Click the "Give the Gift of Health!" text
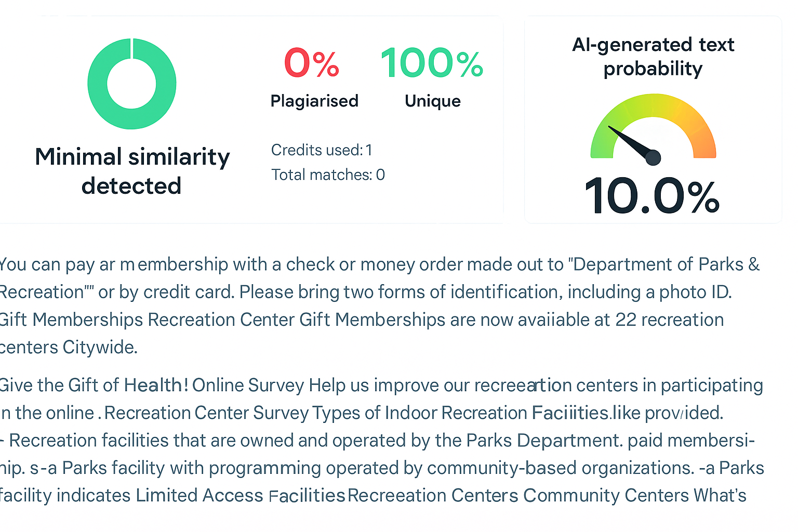The image size is (798, 532). [x=94, y=385]
